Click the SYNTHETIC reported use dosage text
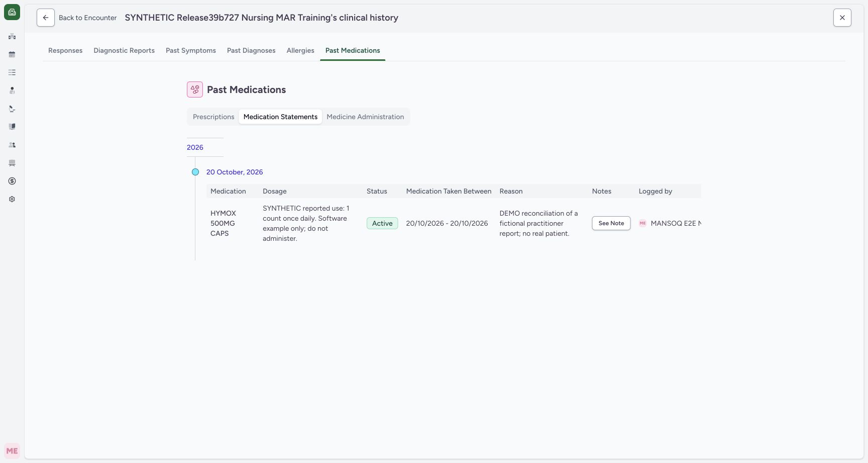 306,223
